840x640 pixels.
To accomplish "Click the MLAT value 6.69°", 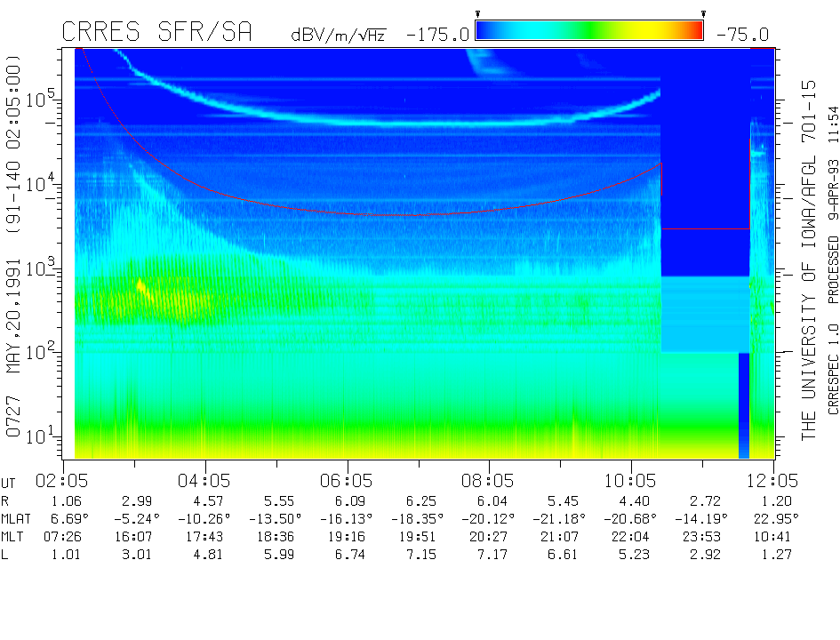I will pyautogui.click(x=69, y=518).
